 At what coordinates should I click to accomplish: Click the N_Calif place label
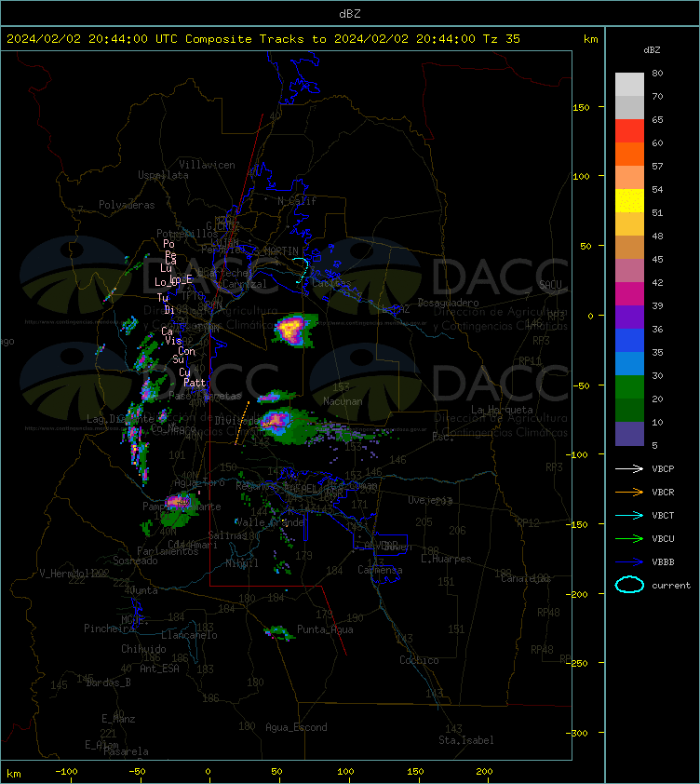pyautogui.click(x=297, y=201)
